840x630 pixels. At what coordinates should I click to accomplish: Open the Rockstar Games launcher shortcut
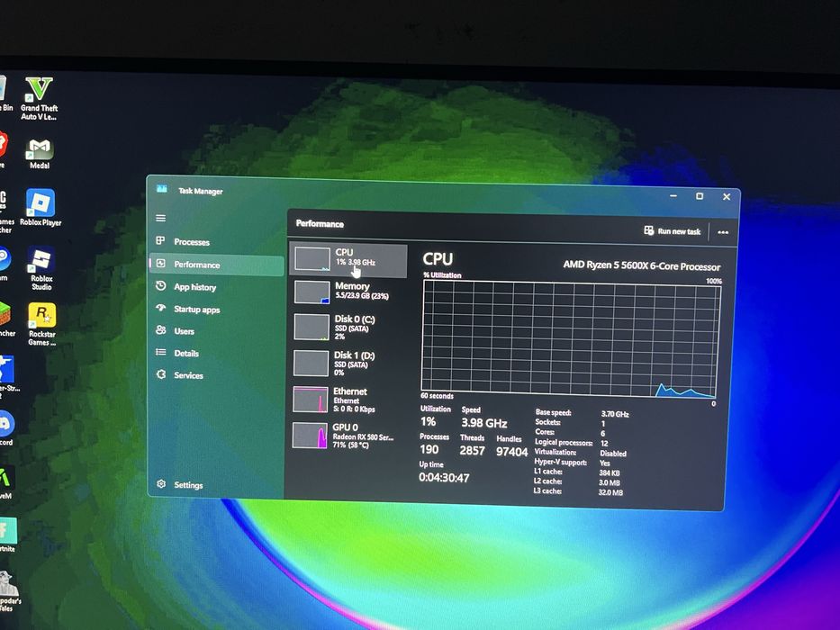click(x=41, y=324)
